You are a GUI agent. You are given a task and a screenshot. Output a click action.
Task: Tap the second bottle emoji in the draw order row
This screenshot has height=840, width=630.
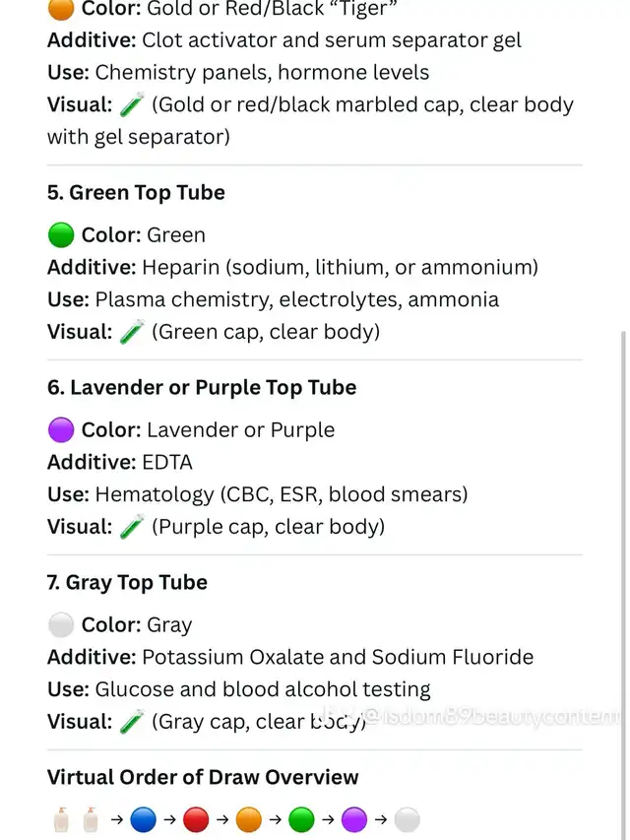(x=91, y=819)
